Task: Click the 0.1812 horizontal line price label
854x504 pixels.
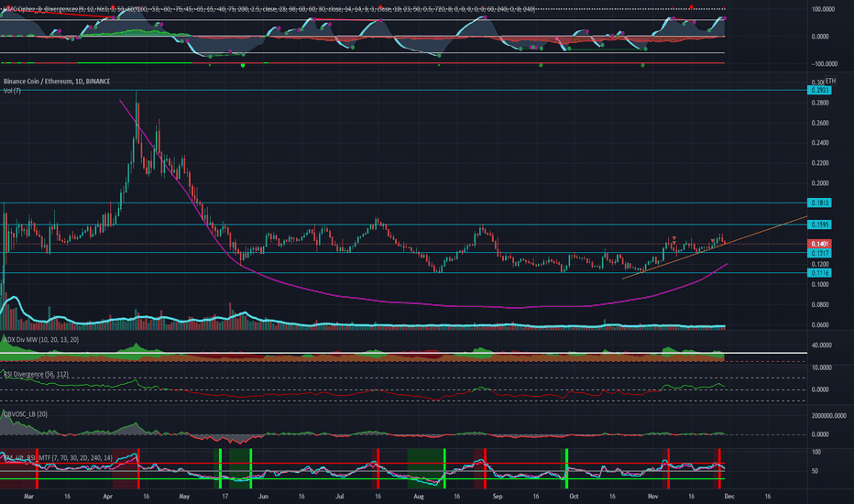Action: 819,203
